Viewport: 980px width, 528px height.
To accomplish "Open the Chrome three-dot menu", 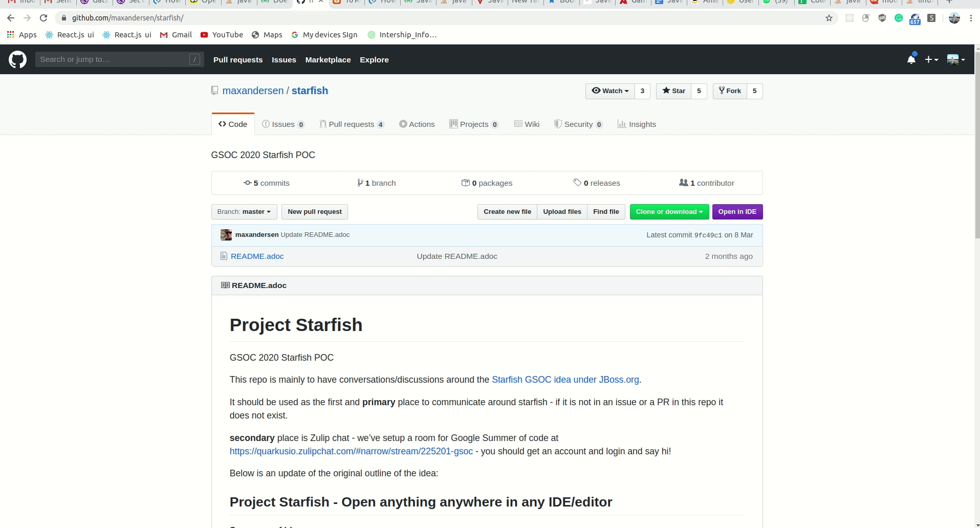I will [x=971, y=18].
